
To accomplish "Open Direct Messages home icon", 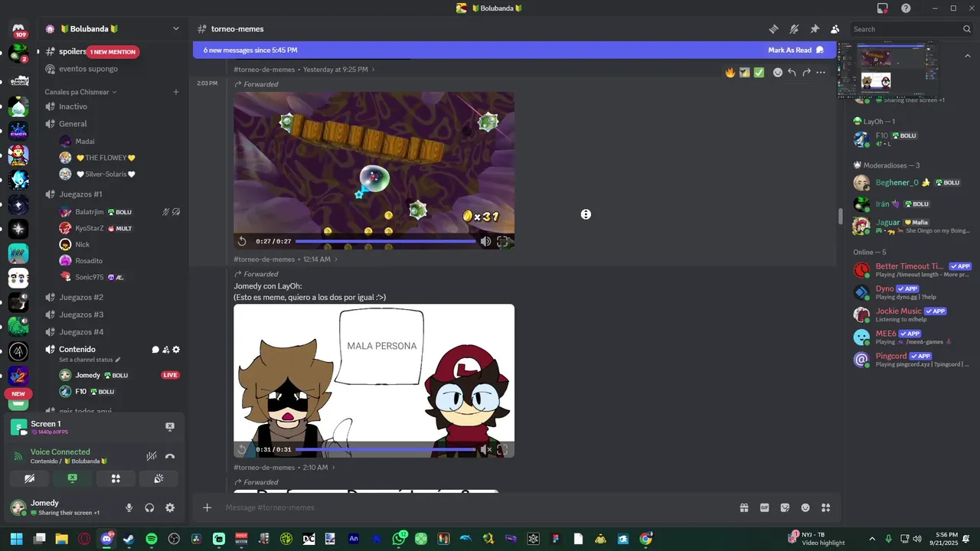I will click(x=19, y=31).
